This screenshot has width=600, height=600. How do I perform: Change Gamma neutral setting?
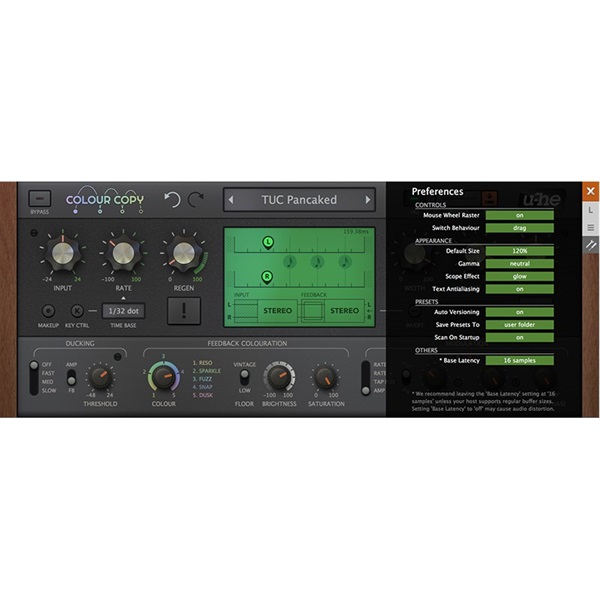coord(519,264)
